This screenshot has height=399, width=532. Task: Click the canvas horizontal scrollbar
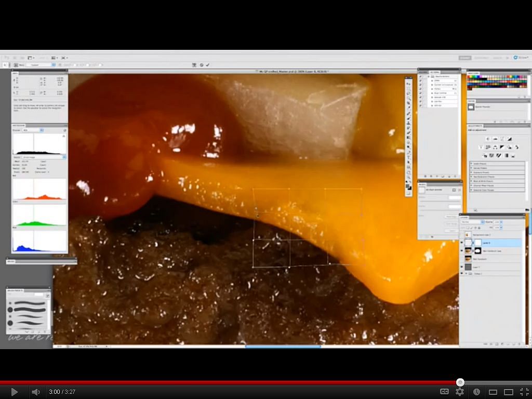[283, 347]
